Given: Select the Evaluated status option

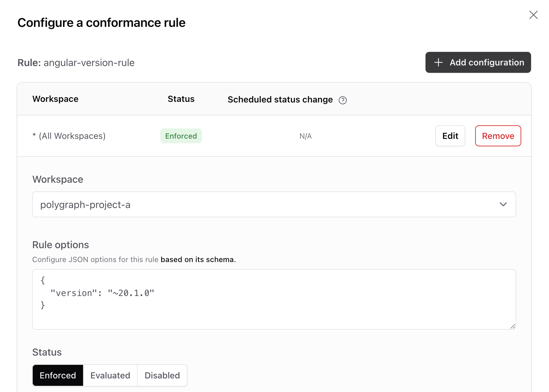Looking at the screenshot, I should (x=110, y=375).
